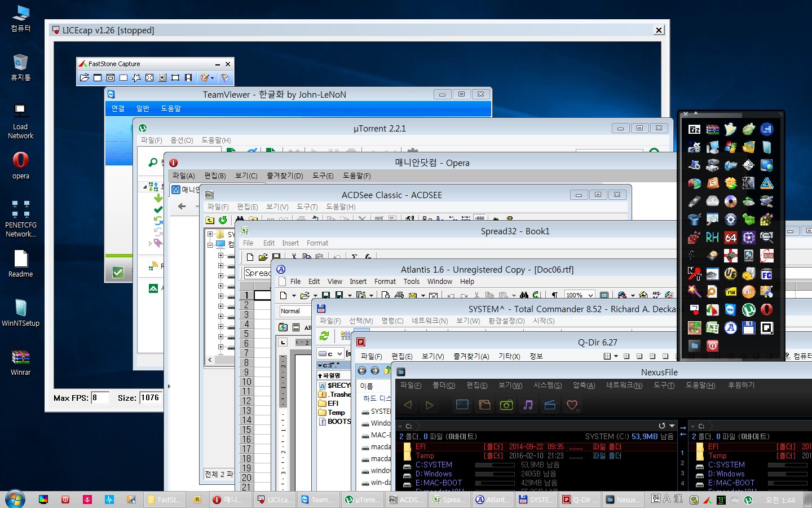The height and width of the screenshot is (508, 812).
Task: Toggle the language indicator in system tray
Action: (655, 498)
